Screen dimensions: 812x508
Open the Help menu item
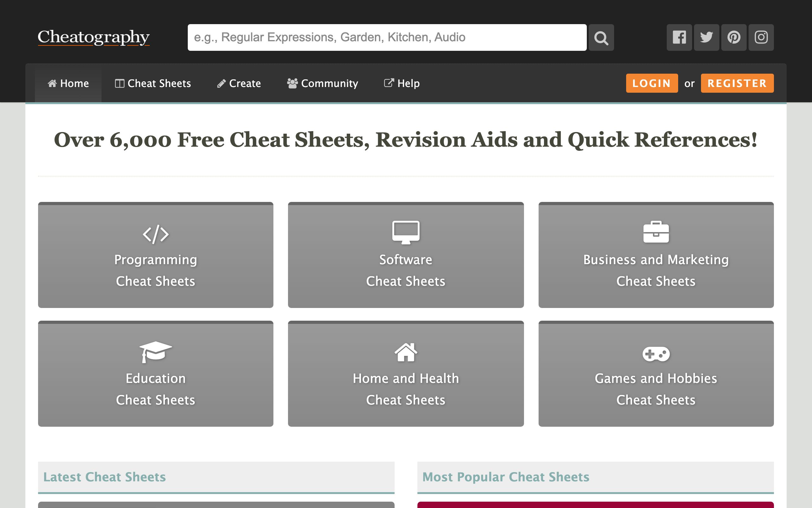[x=402, y=83]
